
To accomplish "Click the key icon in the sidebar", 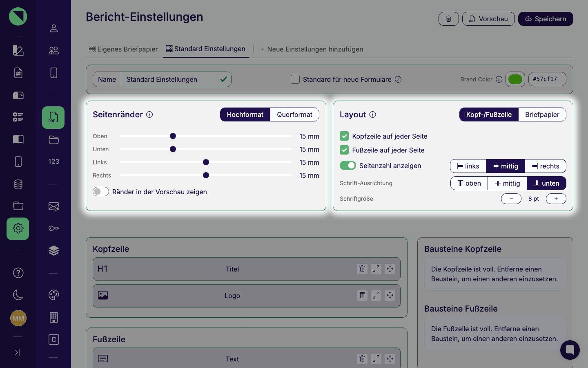I will coord(53,228).
